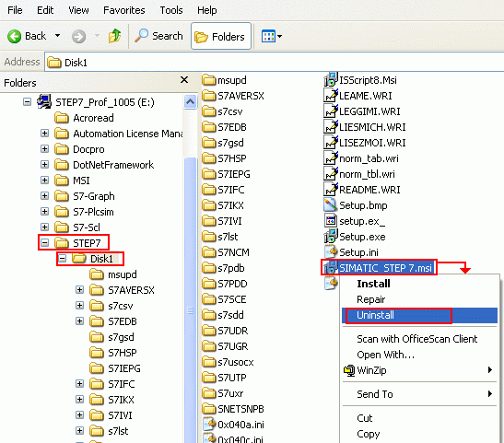Expand the Automation License Manager folder
504x443 pixels.
(x=44, y=133)
